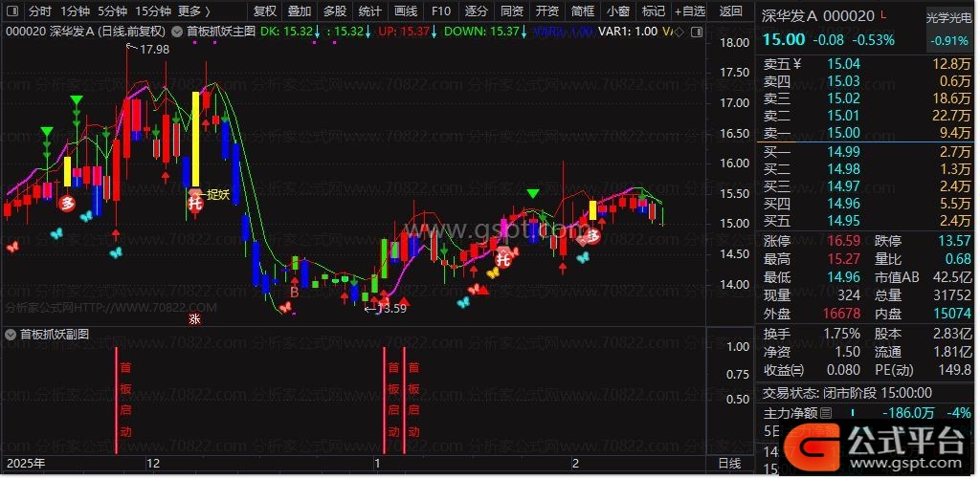980x479 pixels.
Task: Toggle 复权 price adjustment
Action: pyautogui.click(x=265, y=11)
